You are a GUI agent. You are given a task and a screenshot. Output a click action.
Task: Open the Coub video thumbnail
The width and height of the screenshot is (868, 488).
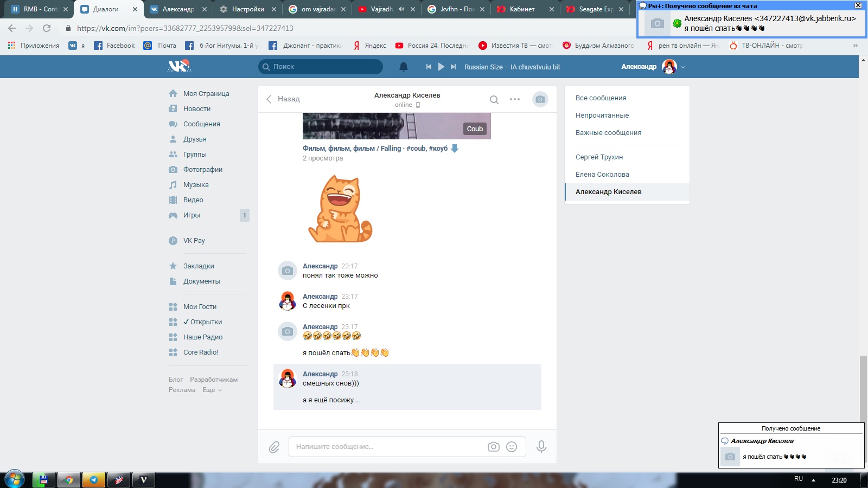pyautogui.click(x=396, y=126)
